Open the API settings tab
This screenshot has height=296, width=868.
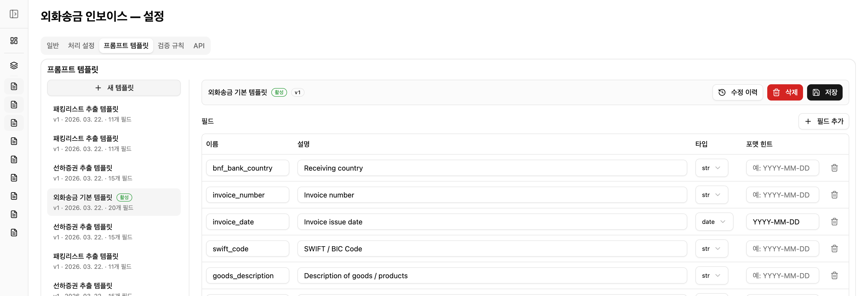point(199,45)
